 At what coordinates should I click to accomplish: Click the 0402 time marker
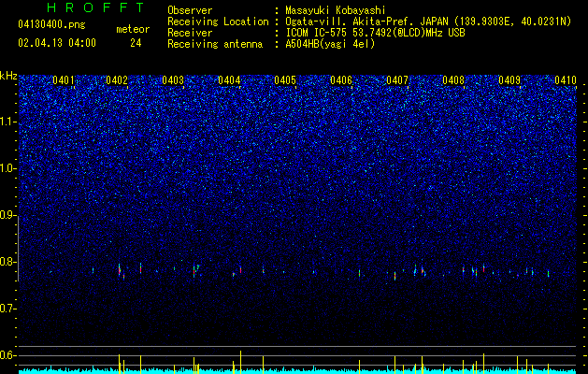pyautogui.click(x=117, y=80)
